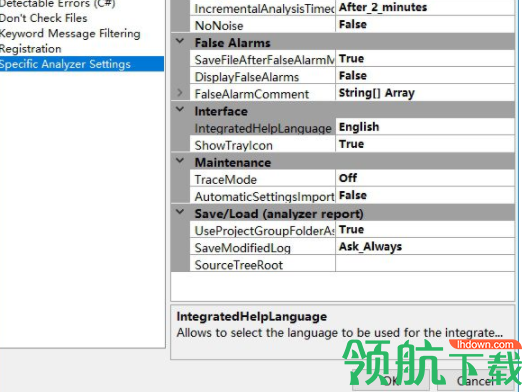522x392 pixels.
Task: Open Keyword Message Filtering page
Action: pyautogui.click(x=70, y=33)
